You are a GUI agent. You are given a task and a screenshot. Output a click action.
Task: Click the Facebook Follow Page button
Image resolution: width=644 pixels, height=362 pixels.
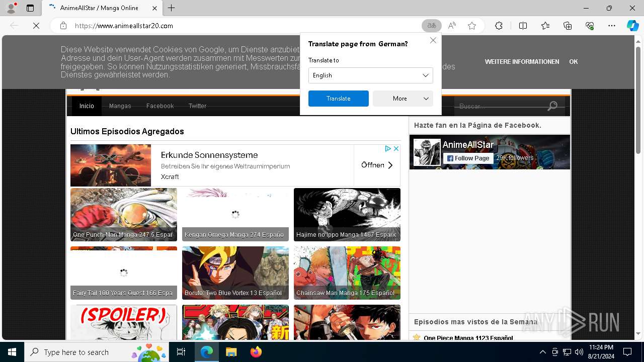click(468, 158)
